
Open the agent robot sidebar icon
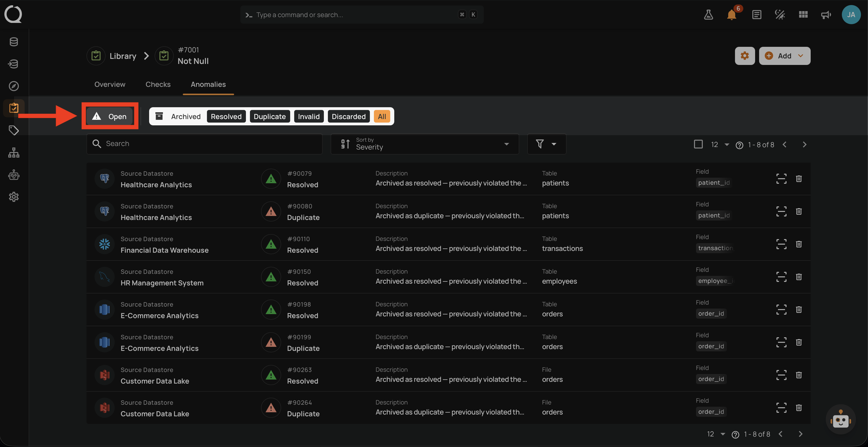click(x=14, y=175)
